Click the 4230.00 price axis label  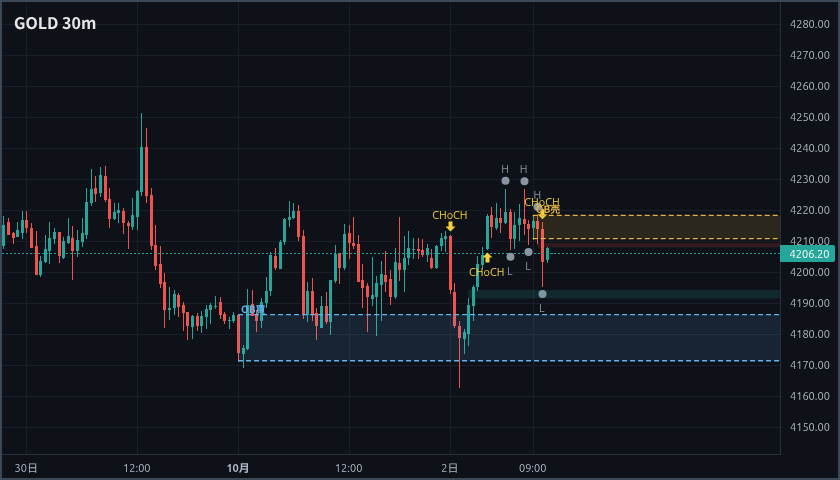809,179
